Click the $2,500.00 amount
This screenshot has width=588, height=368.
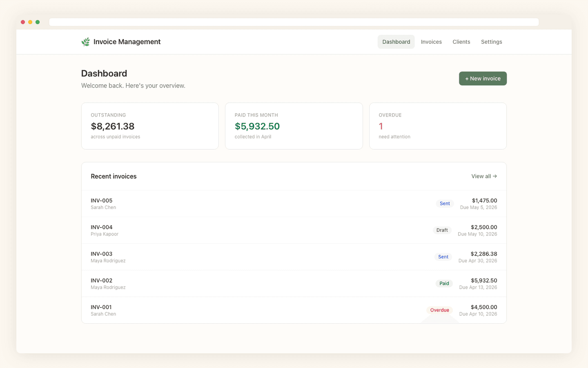[484, 227]
